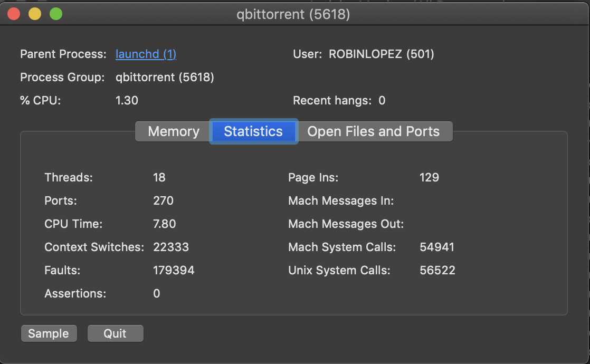Screen dimensions: 590x364
Task: Click the Mach Messages Out label
Action: (346, 224)
